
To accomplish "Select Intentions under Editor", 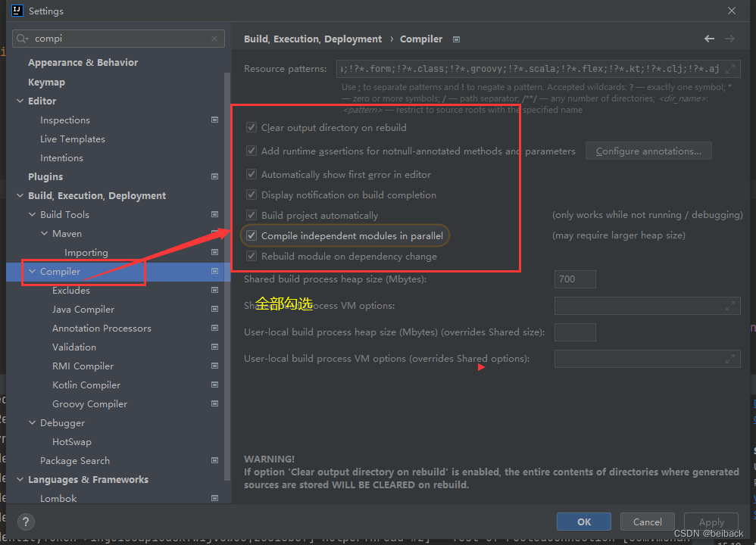I will pos(61,158).
